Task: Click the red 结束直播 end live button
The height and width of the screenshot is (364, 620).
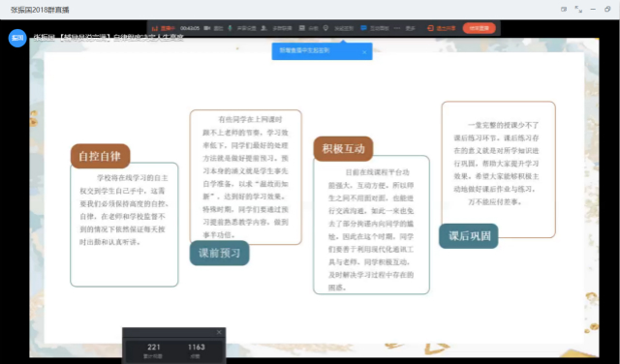Action: click(x=479, y=28)
